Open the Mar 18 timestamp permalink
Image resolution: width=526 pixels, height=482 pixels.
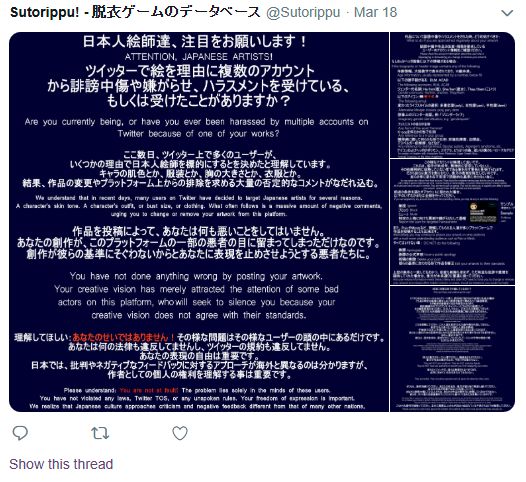pyautogui.click(x=375, y=13)
